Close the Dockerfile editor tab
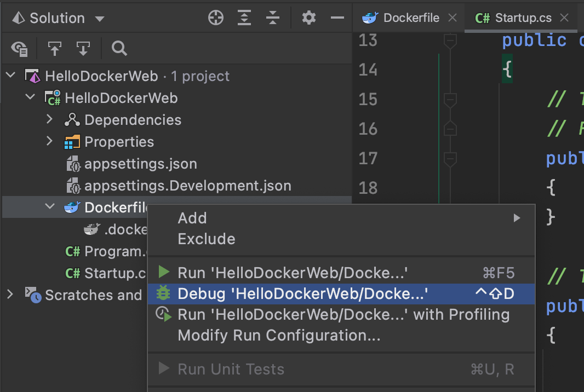This screenshot has height=392, width=584. (452, 18)
